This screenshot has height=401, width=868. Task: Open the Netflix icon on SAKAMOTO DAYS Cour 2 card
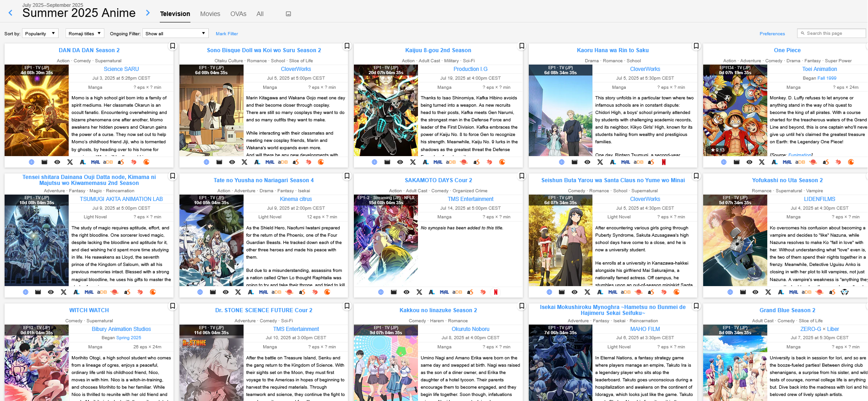coord(496,292)
